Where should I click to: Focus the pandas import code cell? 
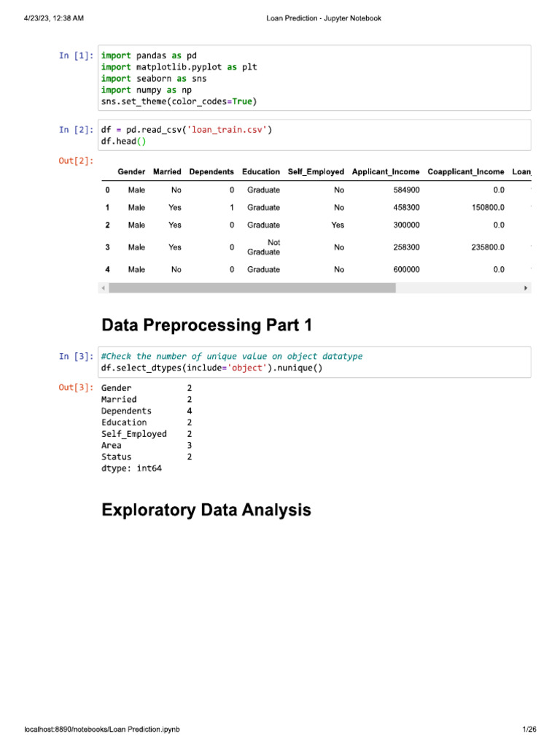click(x=314, y=78)
